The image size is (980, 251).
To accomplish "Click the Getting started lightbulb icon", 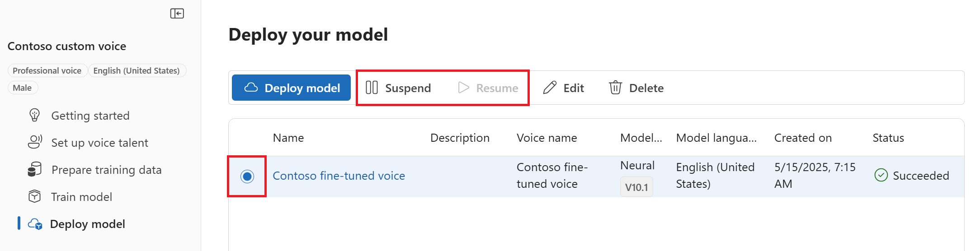I will point(35,116).
